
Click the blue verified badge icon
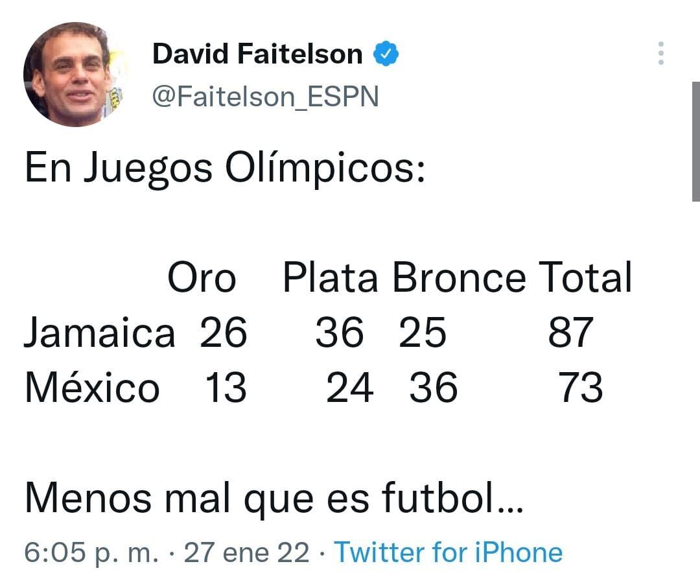pos(386,54)
